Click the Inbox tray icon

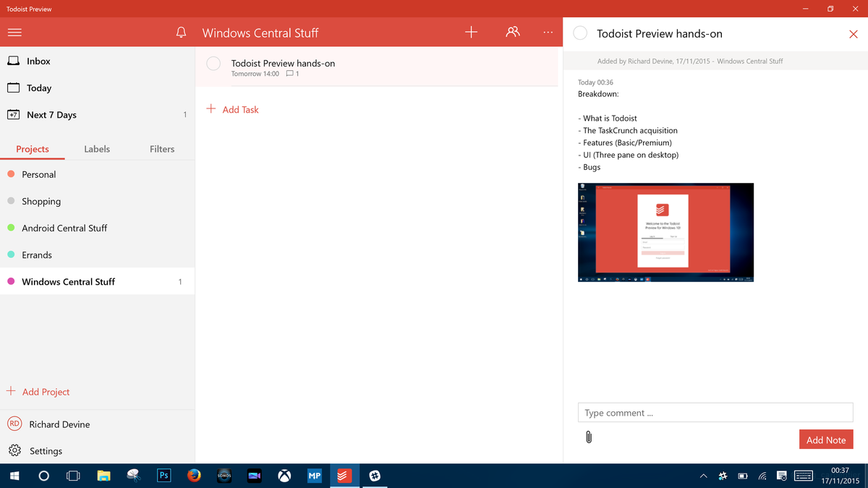[14, 61]
